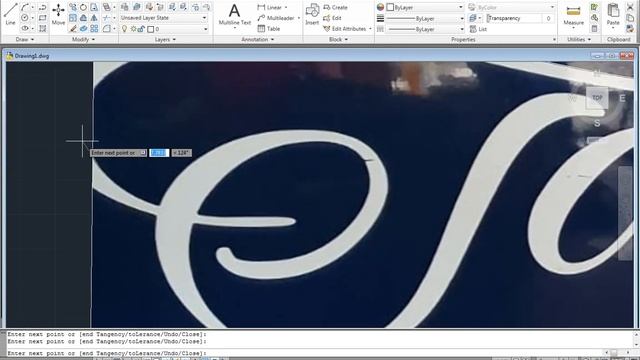
Task: Select the Ellipse tool in Draw panel
Action: 25,28
